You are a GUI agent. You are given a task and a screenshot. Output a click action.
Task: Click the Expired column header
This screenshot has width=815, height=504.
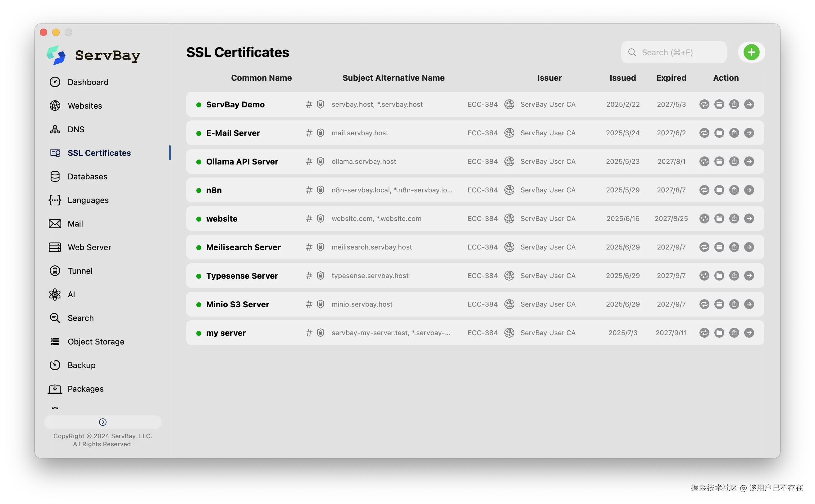tap(671, 78)
